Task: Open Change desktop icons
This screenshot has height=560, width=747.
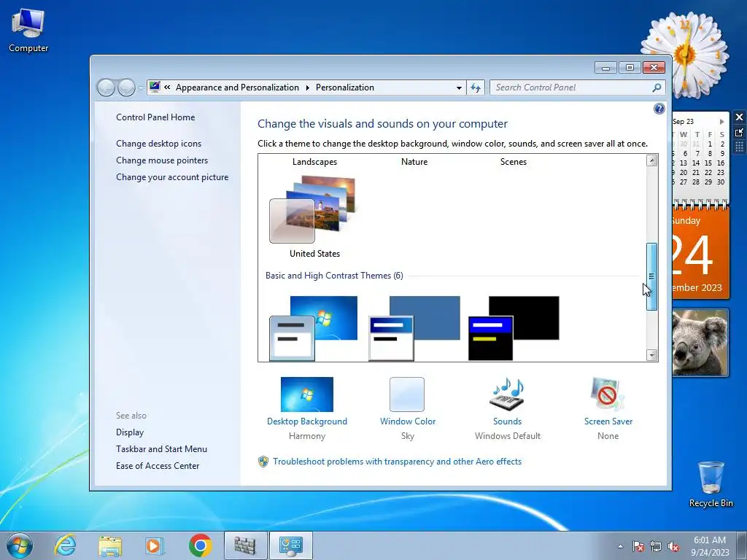Action: pos(158,144)
